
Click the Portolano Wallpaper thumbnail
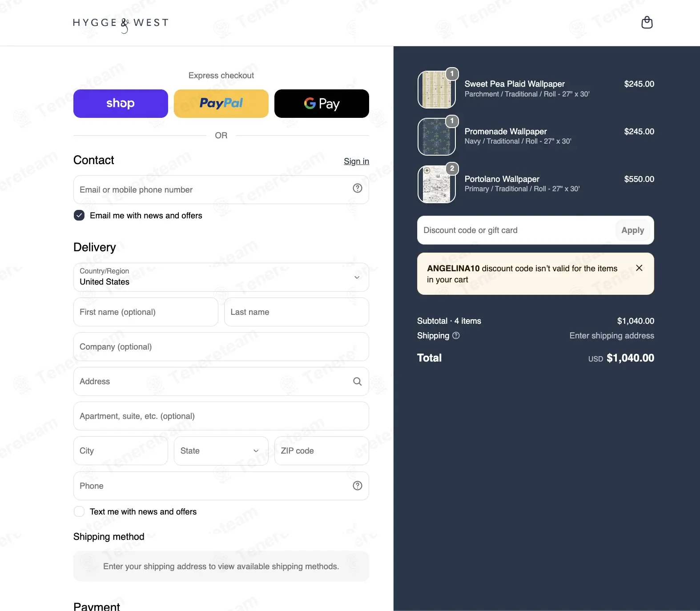[x=437, y=184]
